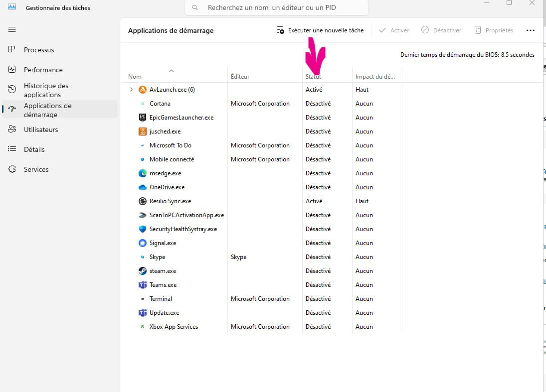Toggle the hamburger navigation menu

[x=12, y=30]
